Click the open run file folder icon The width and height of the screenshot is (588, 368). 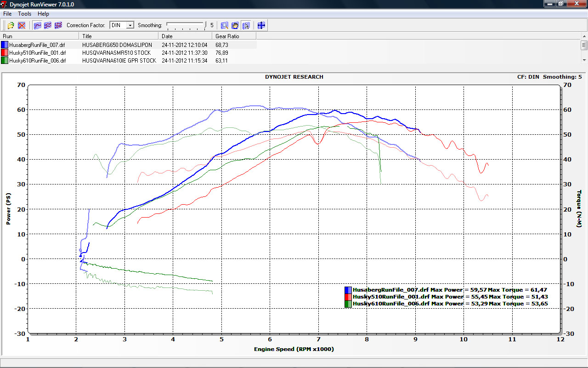point(11,25)
